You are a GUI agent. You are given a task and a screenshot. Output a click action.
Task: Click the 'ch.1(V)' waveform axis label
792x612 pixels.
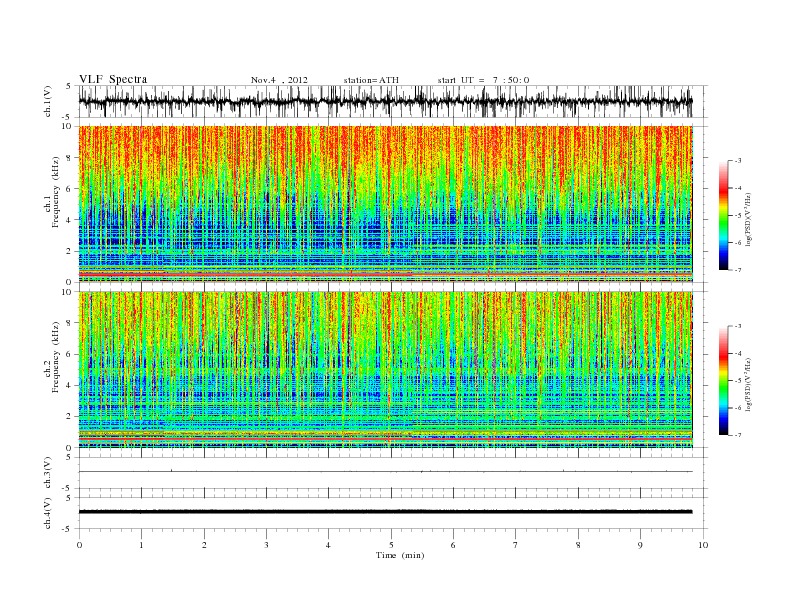pos(48,101)
